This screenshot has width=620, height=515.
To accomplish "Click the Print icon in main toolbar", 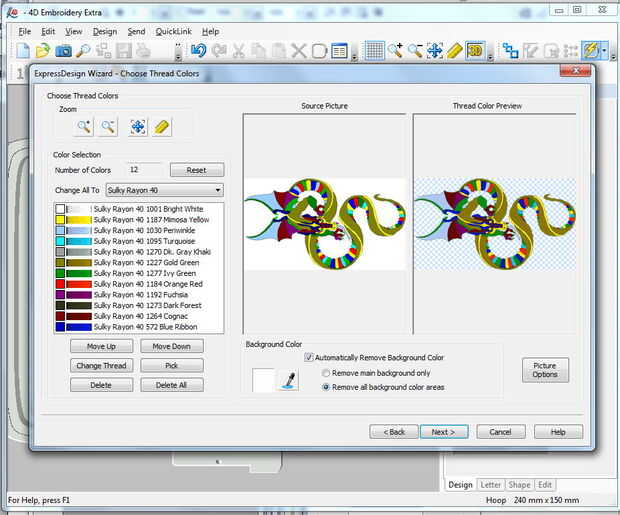I will click(144, 51).
